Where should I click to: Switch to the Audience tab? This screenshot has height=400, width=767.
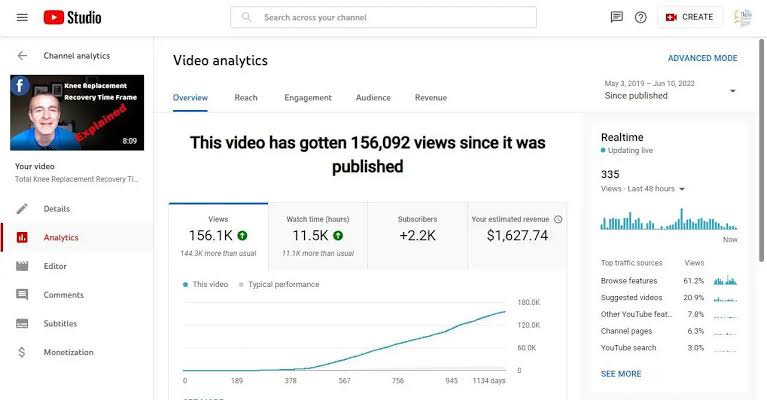(373, 98)
